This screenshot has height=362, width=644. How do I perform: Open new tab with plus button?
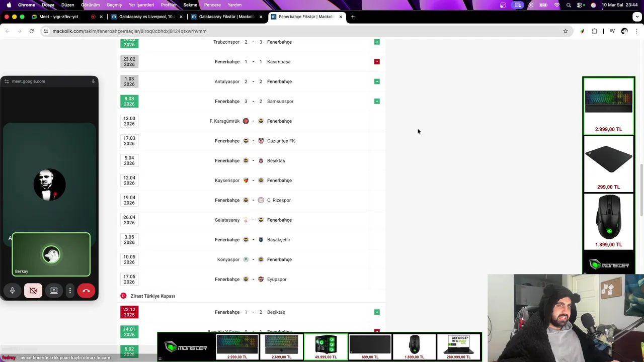tap(353, 17)
